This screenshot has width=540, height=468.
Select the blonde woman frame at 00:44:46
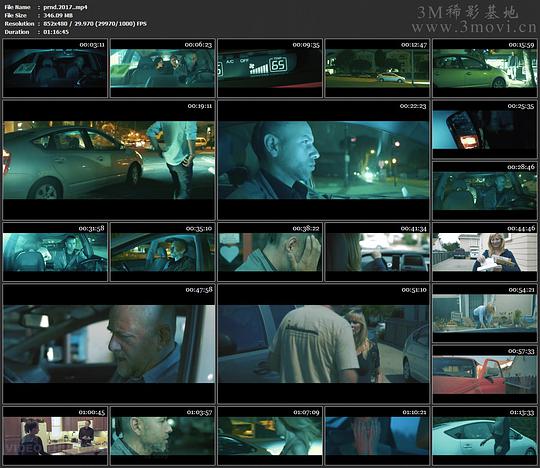pos(485,252)
